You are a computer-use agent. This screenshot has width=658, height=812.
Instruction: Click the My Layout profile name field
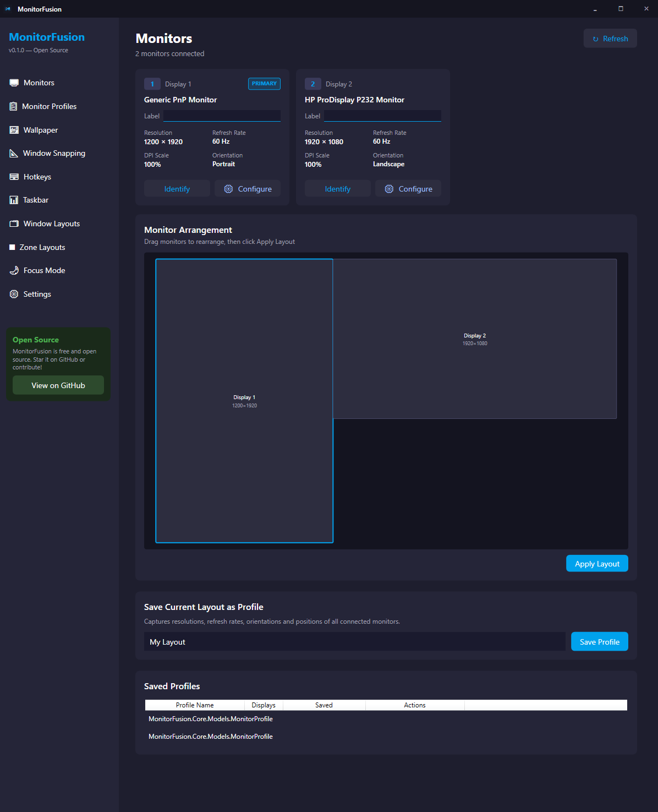click(x=354, y=641)
